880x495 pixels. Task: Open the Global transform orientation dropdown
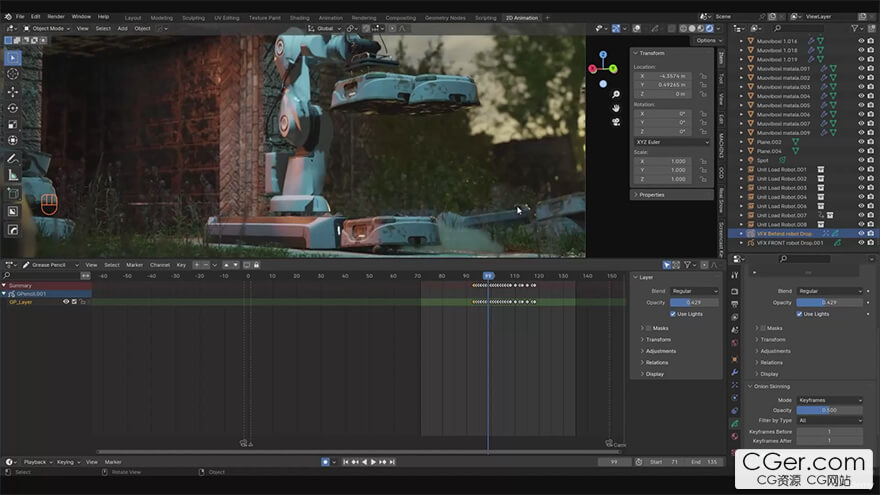click(x=325, y=29)
